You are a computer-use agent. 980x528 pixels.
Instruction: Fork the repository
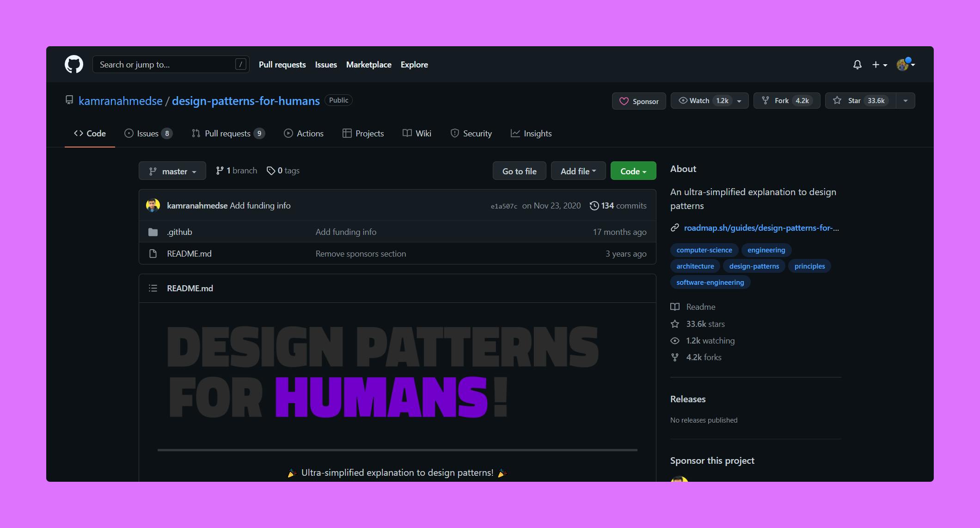[787, 101]
